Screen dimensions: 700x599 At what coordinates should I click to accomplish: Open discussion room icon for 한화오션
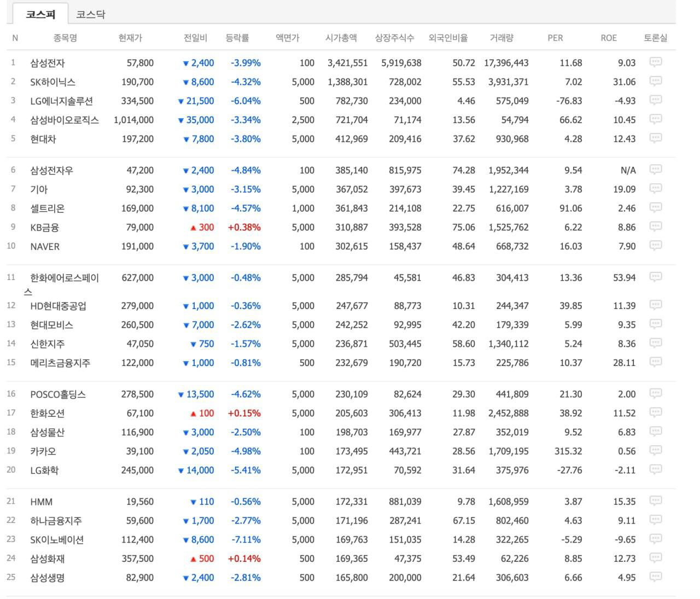655,412
